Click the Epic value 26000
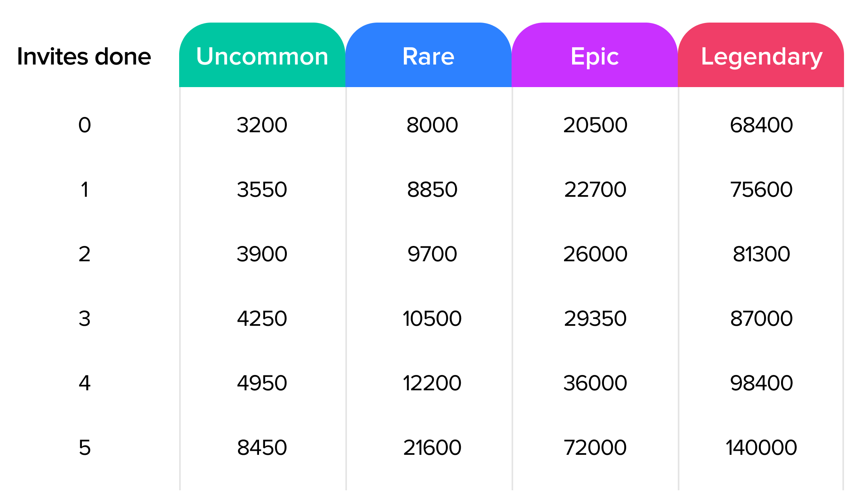Image resolution: width=865 pixels, height=504 pixels. click(595, 254)
